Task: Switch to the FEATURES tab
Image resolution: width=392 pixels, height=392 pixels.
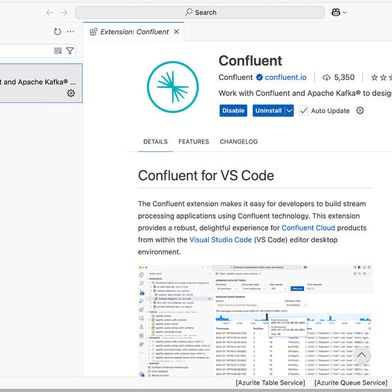Action: 194,142
